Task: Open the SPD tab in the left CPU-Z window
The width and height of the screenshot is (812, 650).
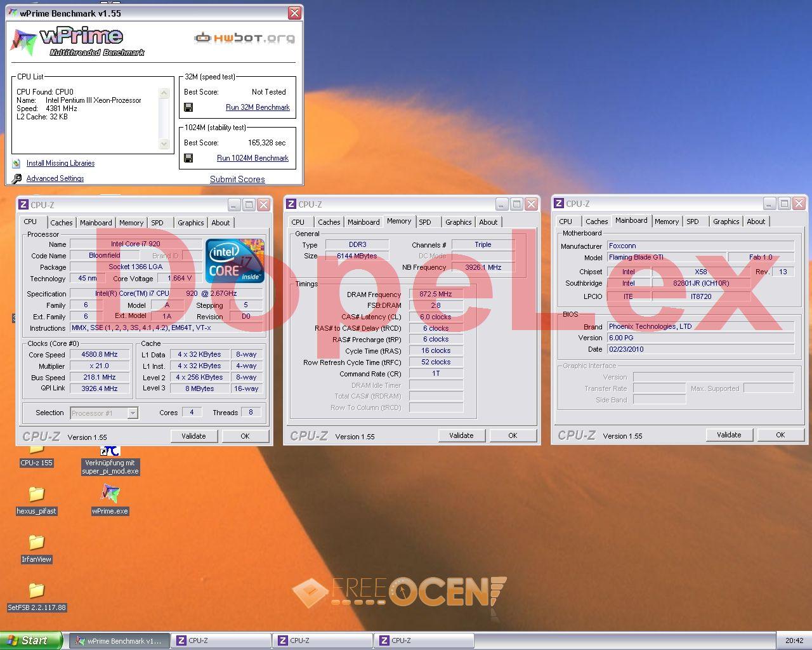Action: coord(157,223)
